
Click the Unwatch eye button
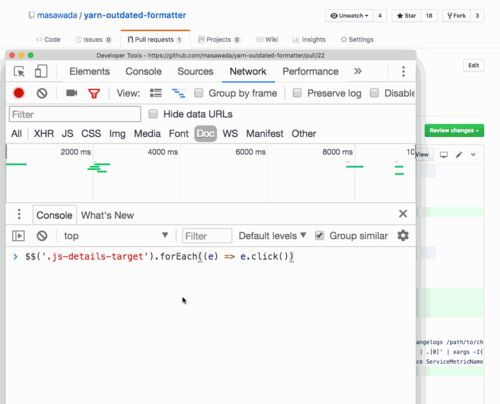(349, 16)
